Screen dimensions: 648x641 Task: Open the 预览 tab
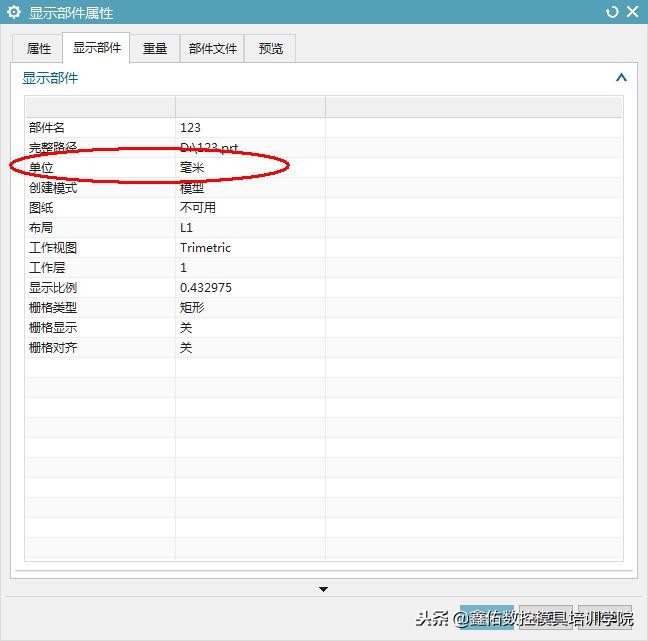270,48
